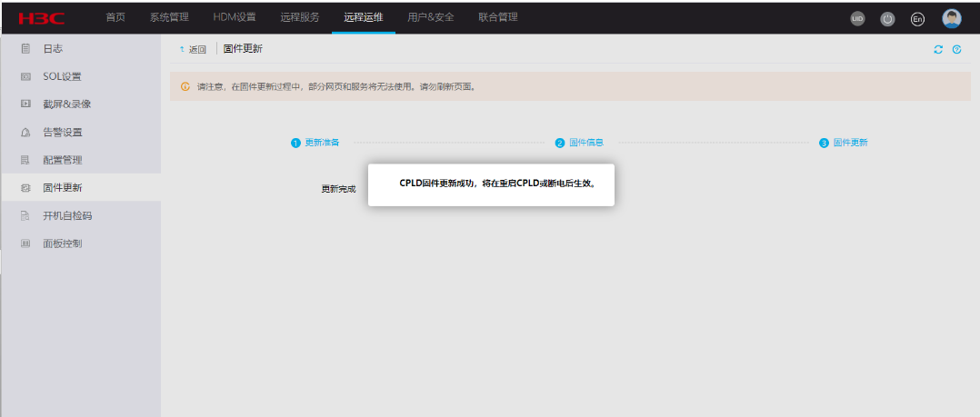
Task: Click the 日志 sidebar icon
Action: (25, 49)
